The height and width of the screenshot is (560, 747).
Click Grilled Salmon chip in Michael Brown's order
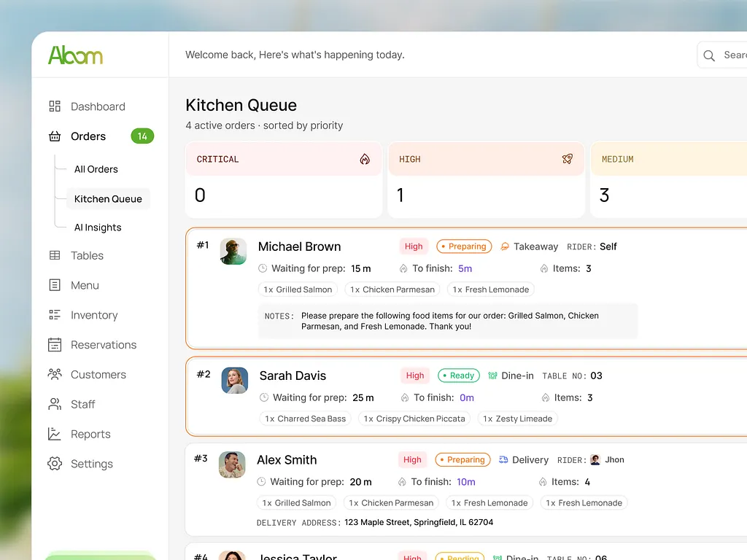click(x=298, y=289)
